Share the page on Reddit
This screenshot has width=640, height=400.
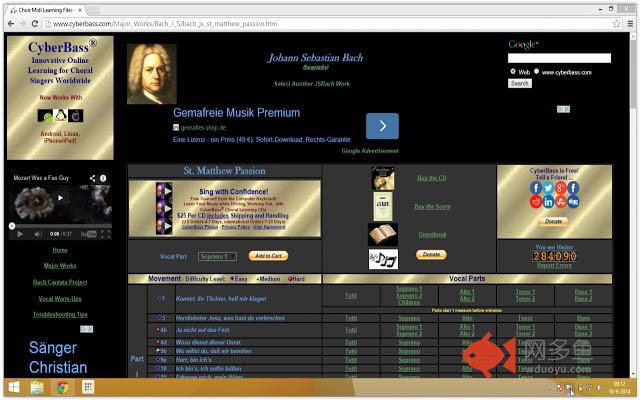coord(536,201)
